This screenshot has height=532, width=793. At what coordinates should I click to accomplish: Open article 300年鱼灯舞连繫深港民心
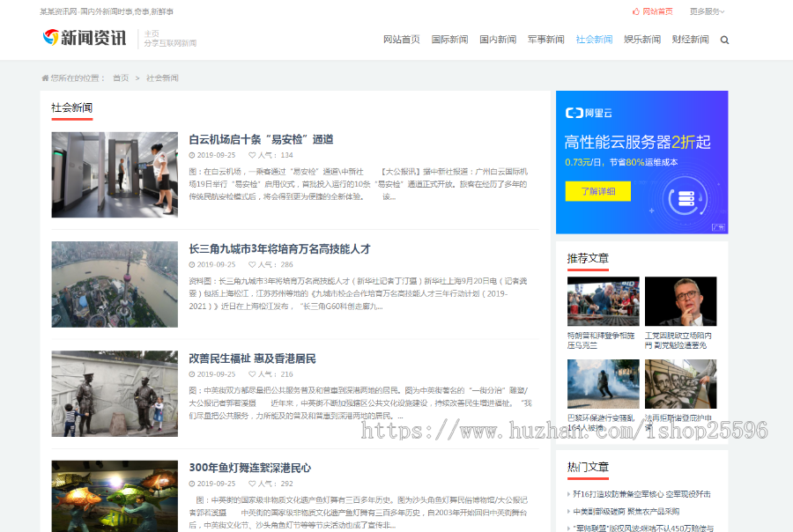tap(250, 468)
